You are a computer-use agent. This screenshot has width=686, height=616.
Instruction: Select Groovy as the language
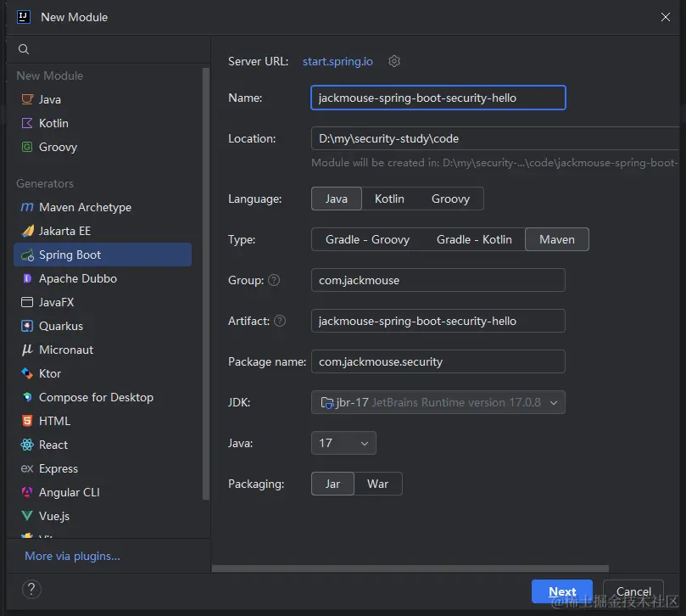tap(450, 199)
